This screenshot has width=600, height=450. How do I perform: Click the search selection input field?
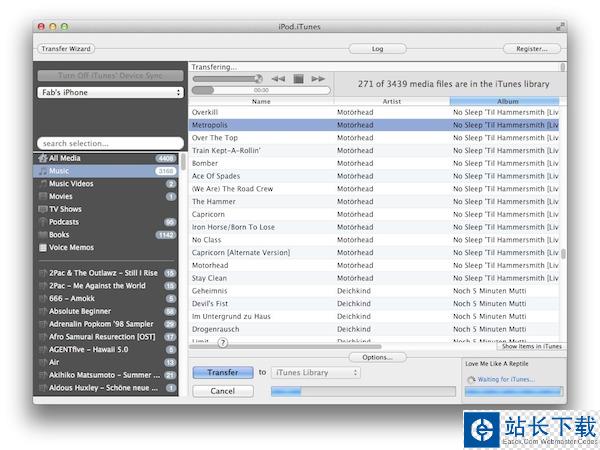click(x=110, y=144)
